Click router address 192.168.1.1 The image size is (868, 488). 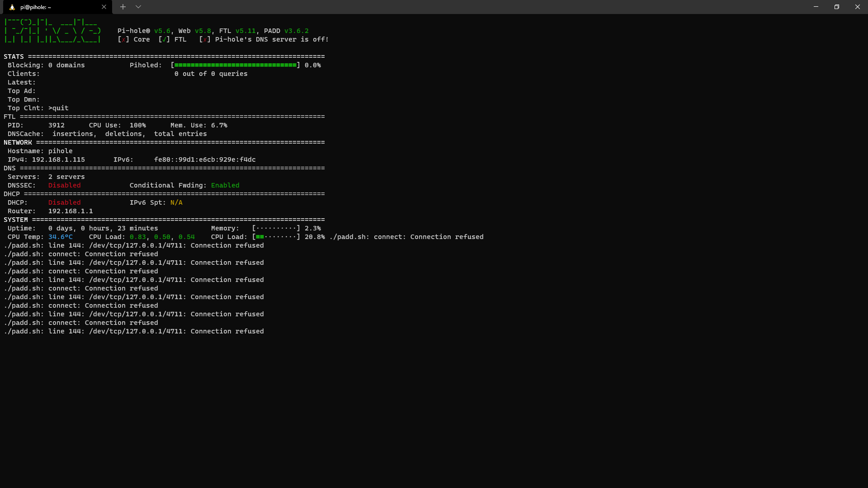tap(71, 211)
